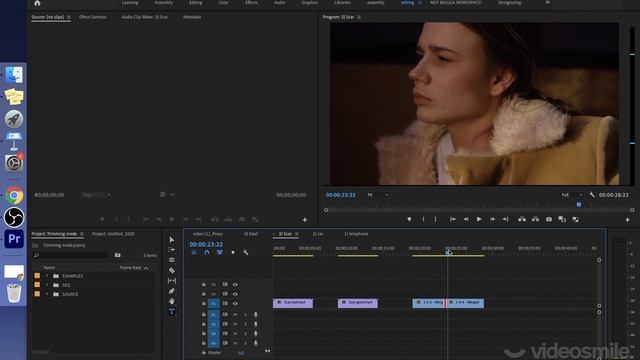Open Program monitor settings wrench
The width and height of the screenshot is (640, 360).
pyautogui.click(x=592, y=195)
